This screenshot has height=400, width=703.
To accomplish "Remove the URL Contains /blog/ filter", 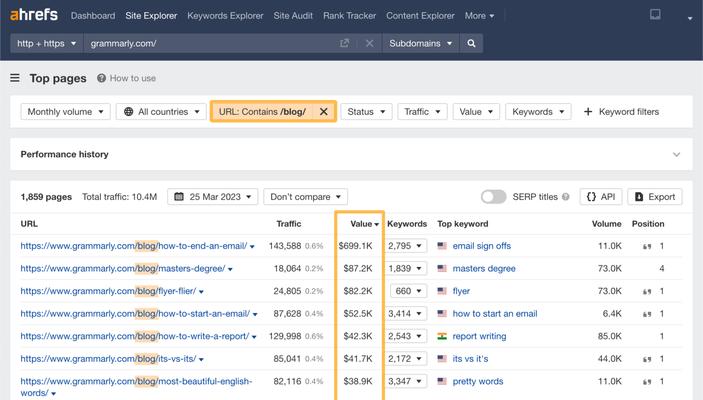I will click(x=324, y=112).
